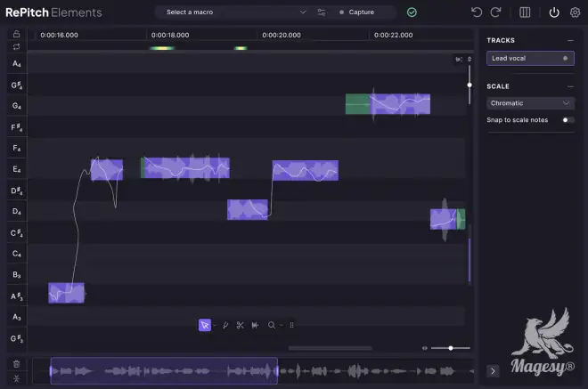Click the G#4 piano key label

tap(17, 85)
